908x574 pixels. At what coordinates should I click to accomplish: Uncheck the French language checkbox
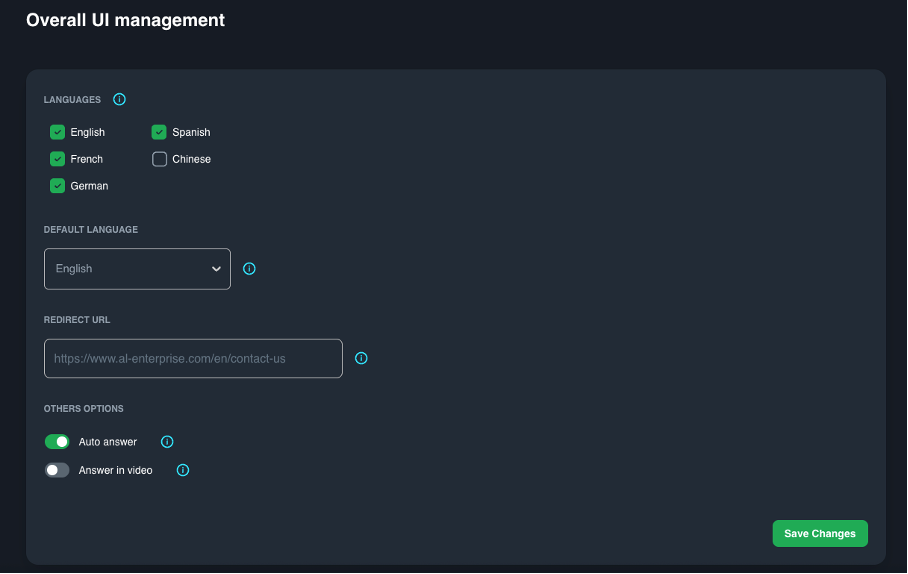point(58,159)
